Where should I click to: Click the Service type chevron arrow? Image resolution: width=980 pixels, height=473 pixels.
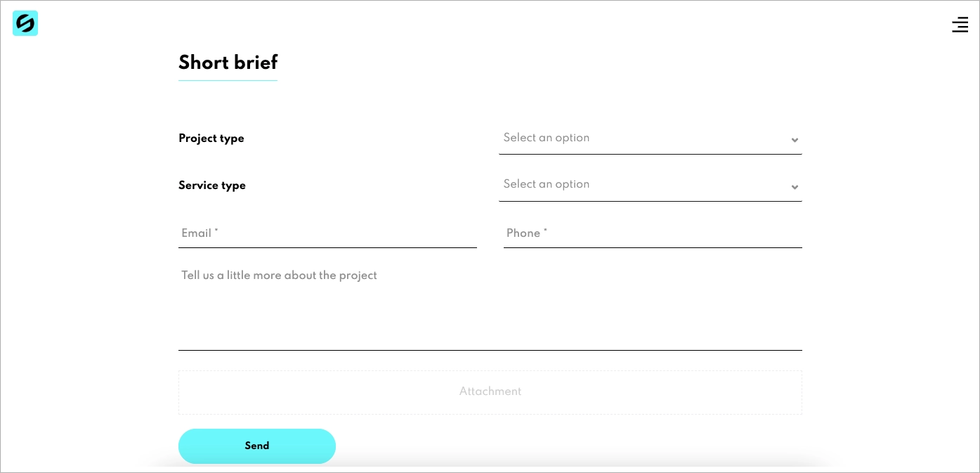point(795,188)
